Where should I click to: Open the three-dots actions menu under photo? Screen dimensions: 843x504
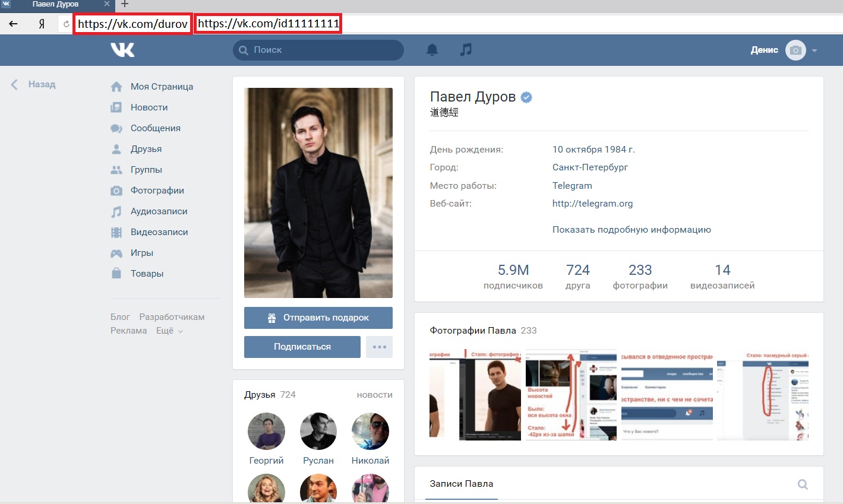379,347
